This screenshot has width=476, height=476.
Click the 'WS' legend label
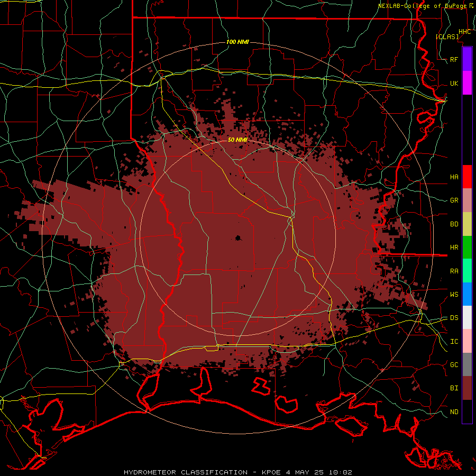point(454,295)
